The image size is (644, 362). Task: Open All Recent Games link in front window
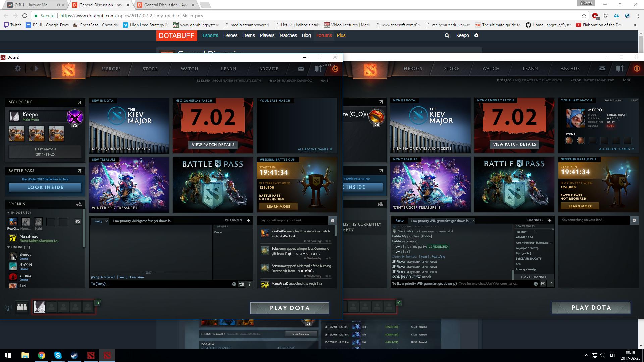tap(315, 149)
